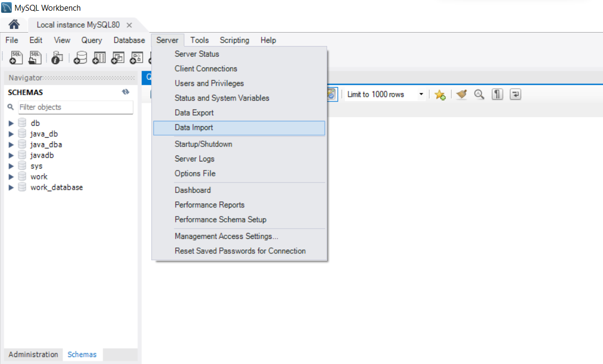Create a new stored procedure icon
The height and width of the screenshot is (364, 603).
pos(136,58)
